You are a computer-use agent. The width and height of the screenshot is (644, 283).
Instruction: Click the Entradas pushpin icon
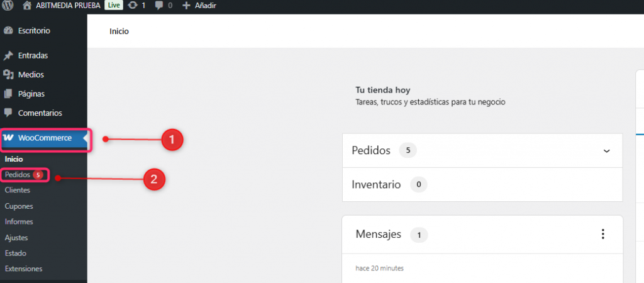8,55
